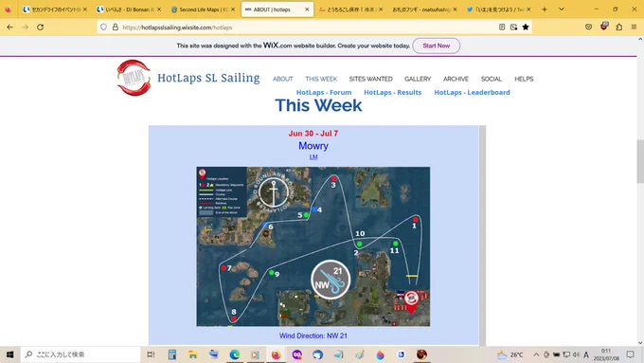Open Task View on the taskbar
Screen dimensions: 644x363
(151, 354)
